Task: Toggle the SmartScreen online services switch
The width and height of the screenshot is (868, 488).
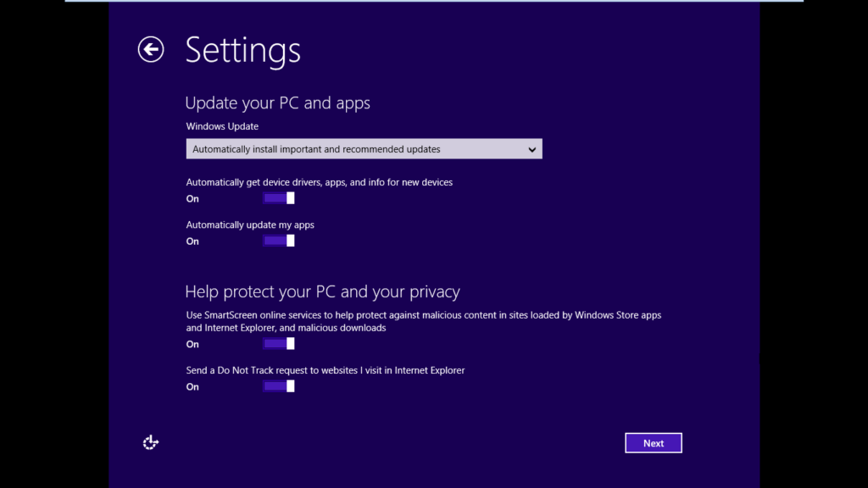Action: [x=279, y=343]
